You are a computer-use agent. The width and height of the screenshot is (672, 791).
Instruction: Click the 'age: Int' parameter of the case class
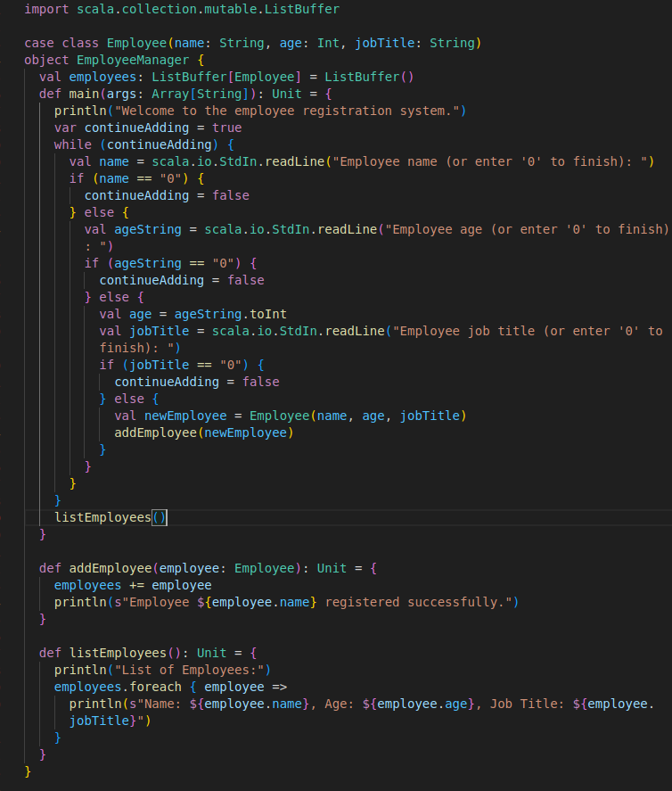click(x=309, y=43)
